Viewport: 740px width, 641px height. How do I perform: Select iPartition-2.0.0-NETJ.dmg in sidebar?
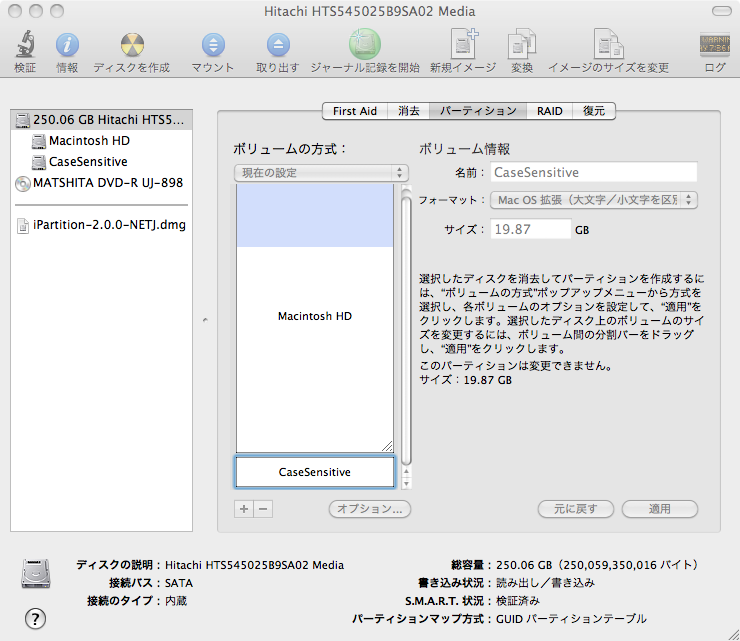[101, 225]
